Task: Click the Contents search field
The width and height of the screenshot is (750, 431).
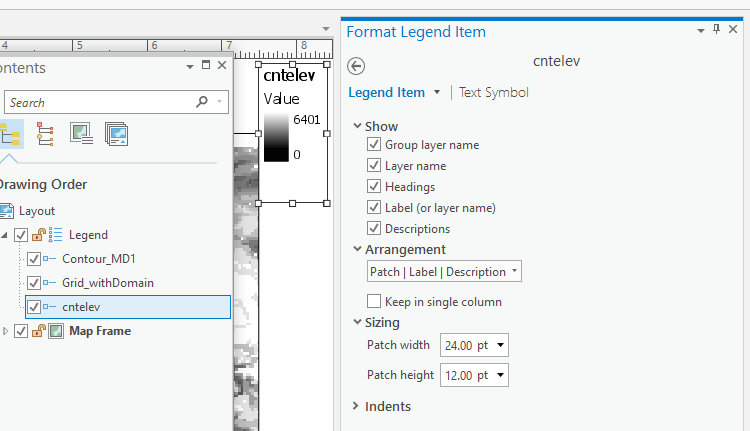Action: [100, 102]
